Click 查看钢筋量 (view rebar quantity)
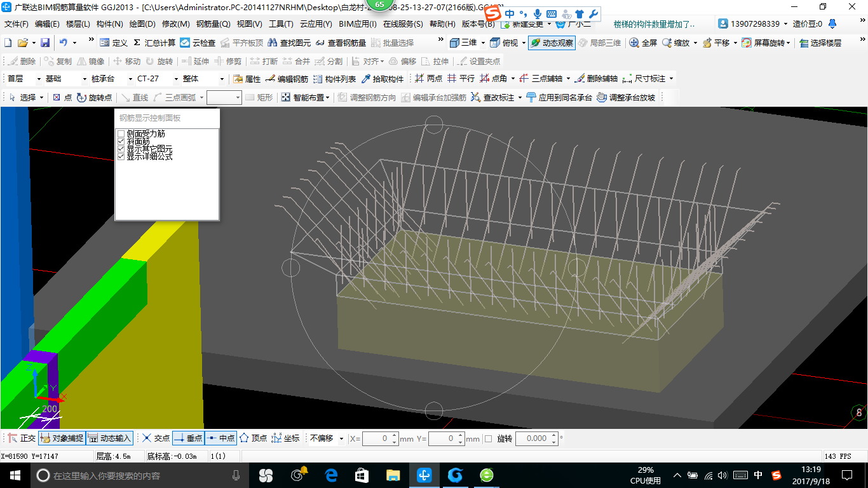 pos(341,43)
